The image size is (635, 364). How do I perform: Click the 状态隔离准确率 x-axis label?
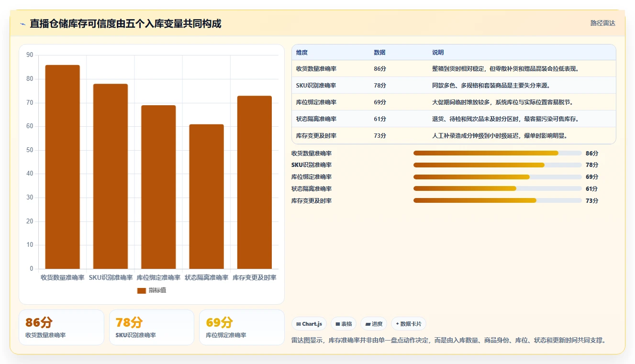pos(206,277)
